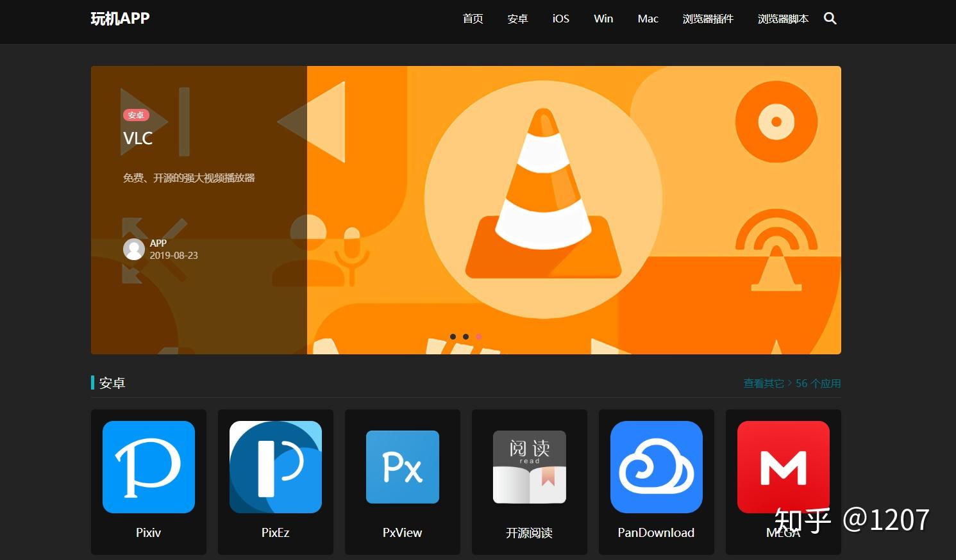
Task: Open the PxView app icon
Action: click(403, 467)
